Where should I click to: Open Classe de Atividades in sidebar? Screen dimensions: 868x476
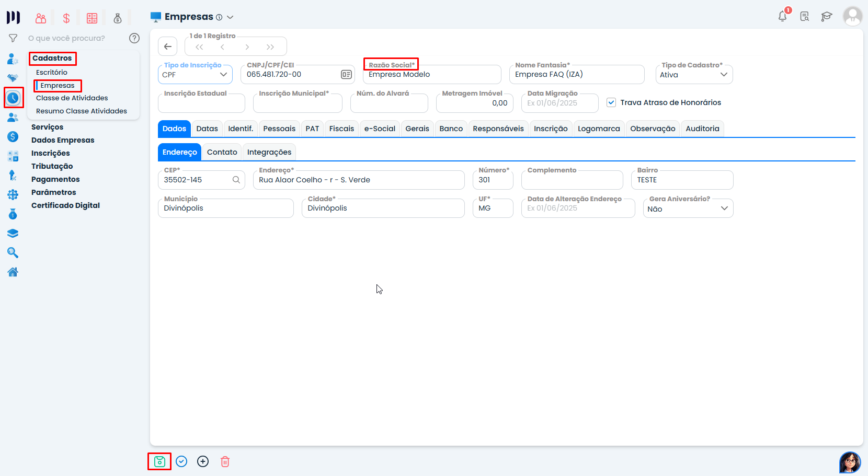(x=72, y=98)
